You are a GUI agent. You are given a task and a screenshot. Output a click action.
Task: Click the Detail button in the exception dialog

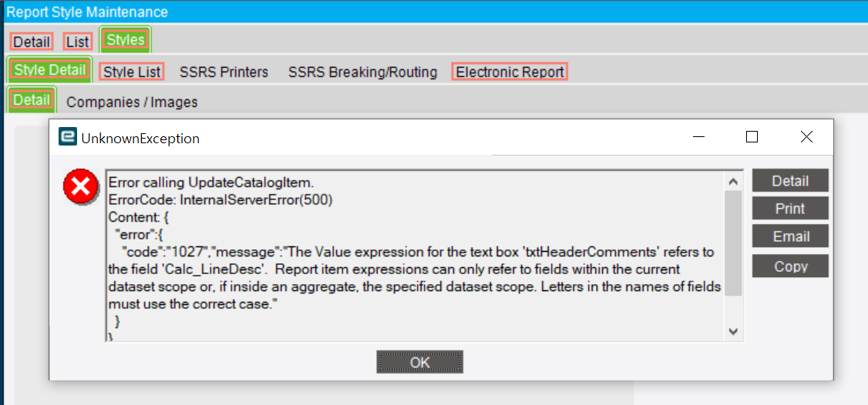(x=790, y=181)
